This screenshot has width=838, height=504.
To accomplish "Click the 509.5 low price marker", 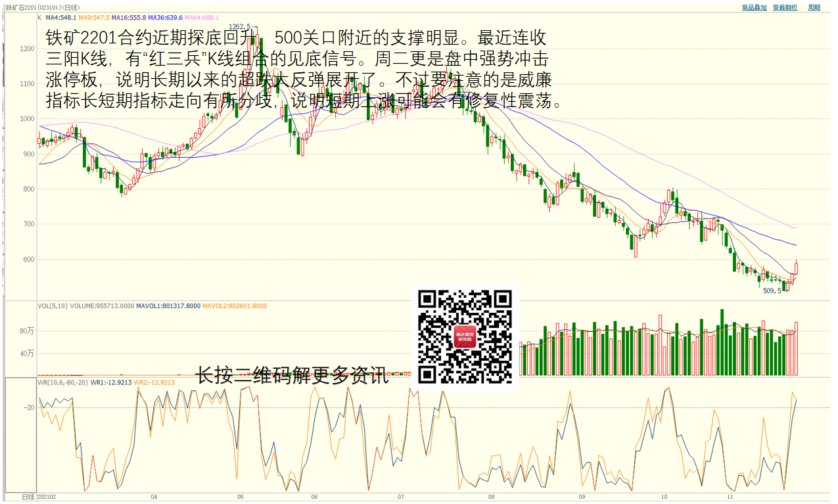I will click(x=772, y=290).
